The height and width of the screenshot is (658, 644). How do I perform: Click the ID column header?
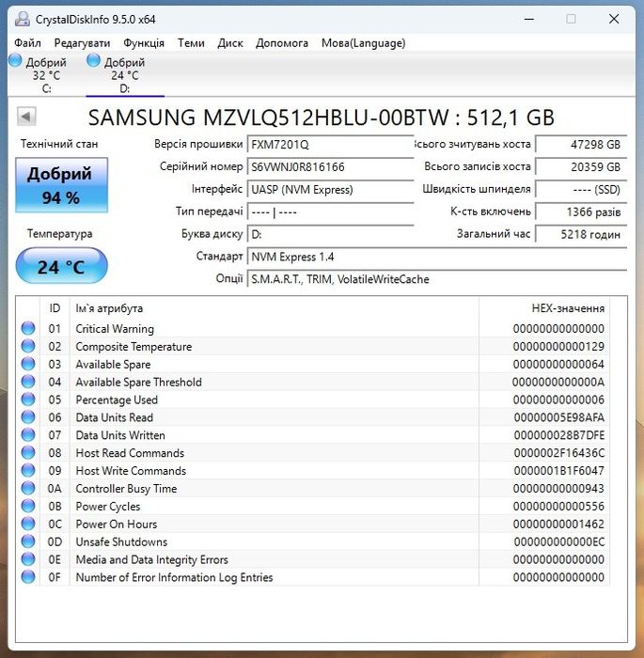pos(55,308)
